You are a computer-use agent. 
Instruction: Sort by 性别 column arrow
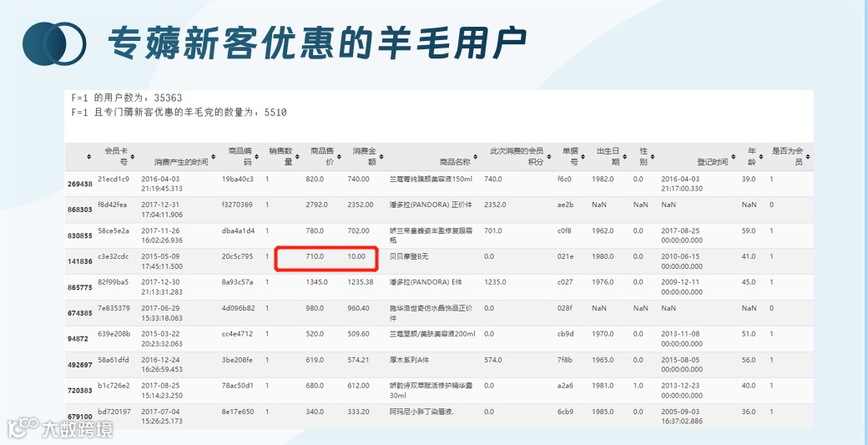click(653, 157)
